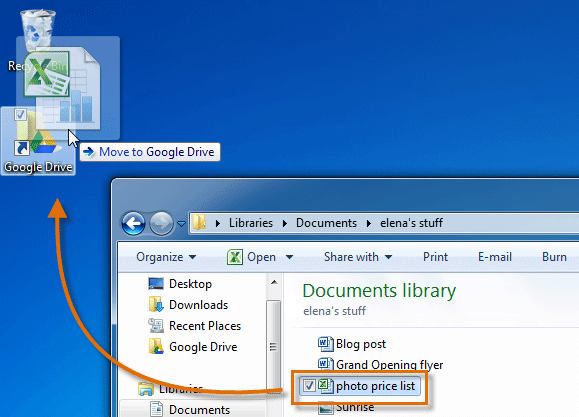Select Desktop in the navigation pane
Image resolution: width=579 pixels, height=417 pixels.
coord(190,284)
